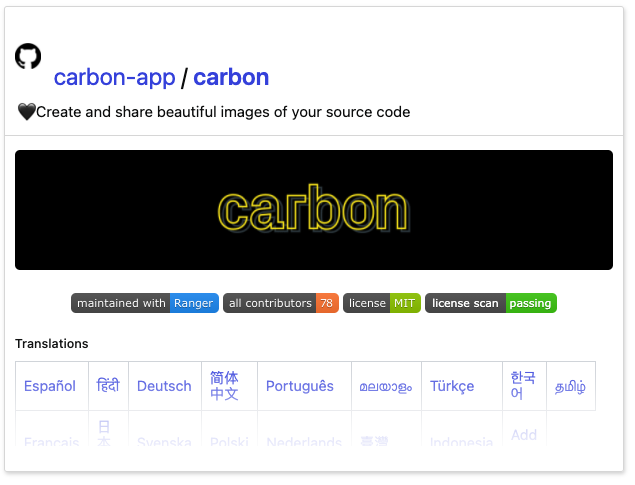This screenshot has width=635, height=485.
Task: Click the Translations heading text
Action: coord(52,344)
